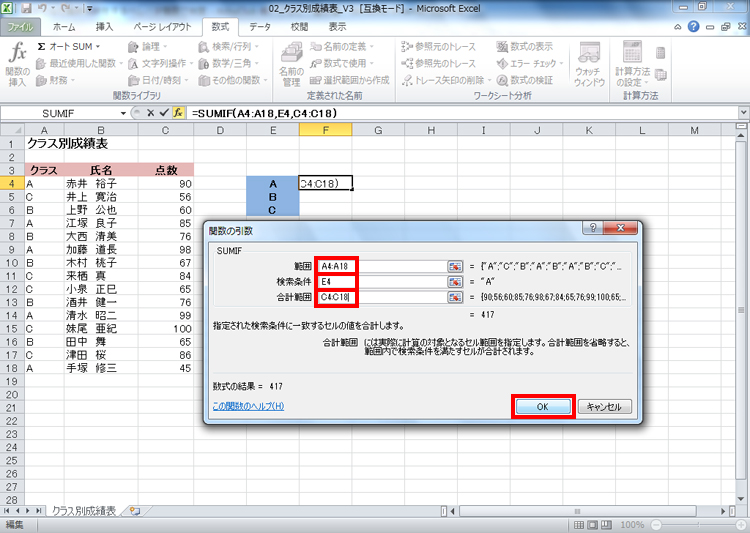
Task: Click collapse-dialog icon next to 範囲 field
Action: (x=455, y=266)
